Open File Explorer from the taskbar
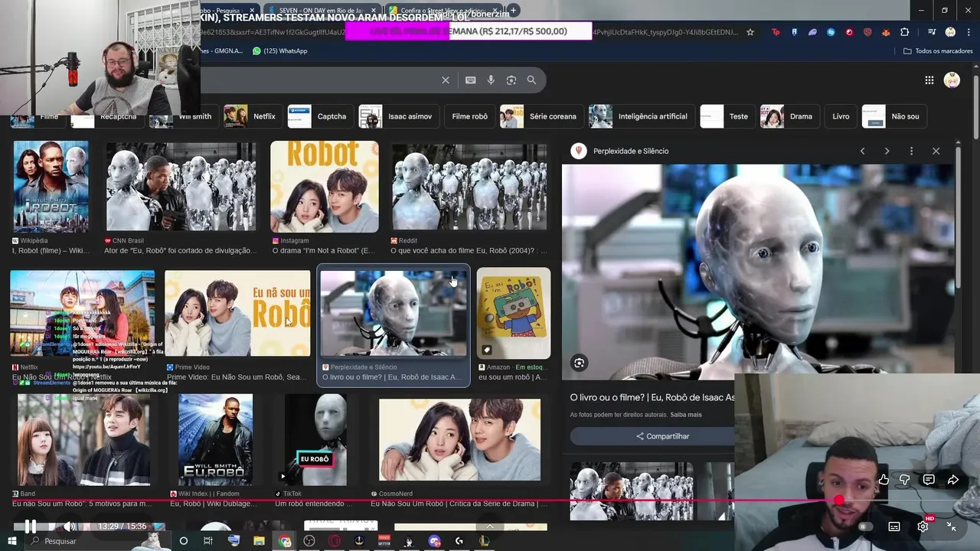Viewport: 980px width, 551px height. pos(260,541)
